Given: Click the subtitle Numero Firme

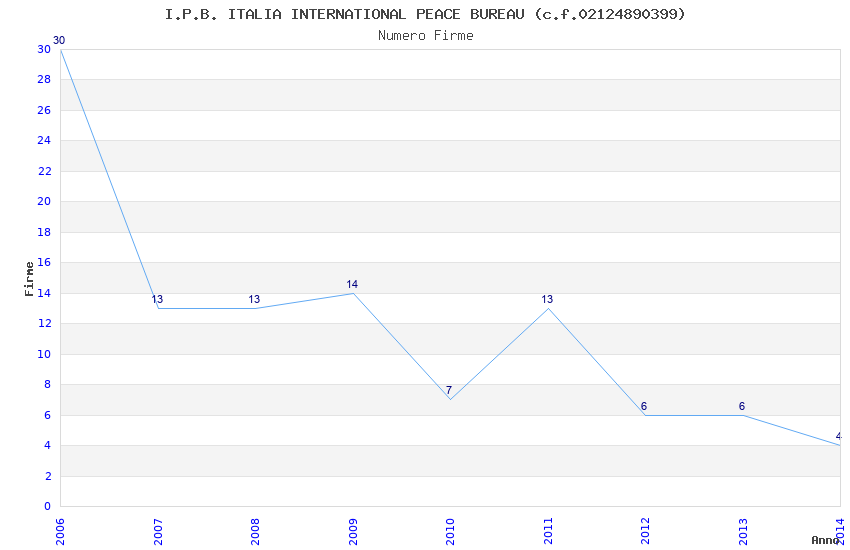Looking at the screenshot, I should point(426,35).
